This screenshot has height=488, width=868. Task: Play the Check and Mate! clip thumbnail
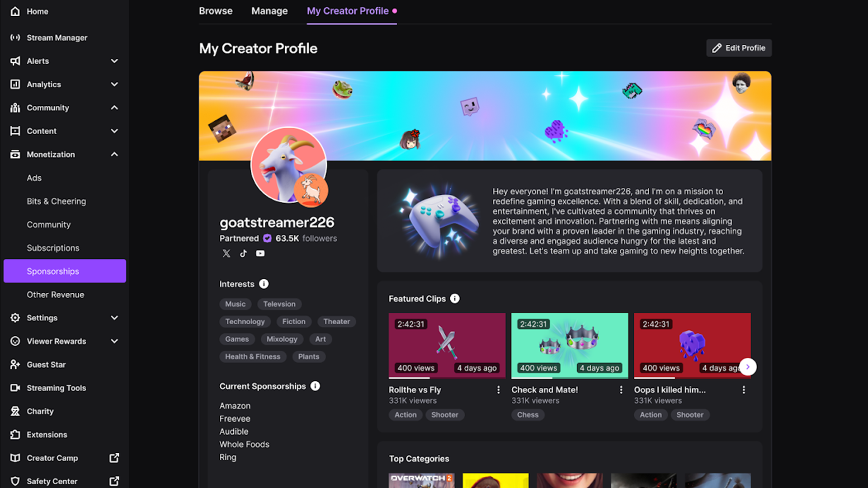click(x=570, y=346)
